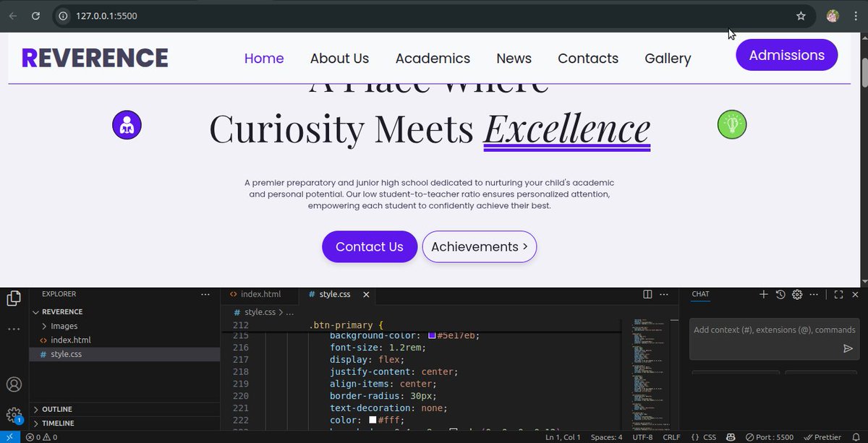868x443 pixels.
Task: Click the Admissions button
Action: pyautogui.click(x=786, y=55)
